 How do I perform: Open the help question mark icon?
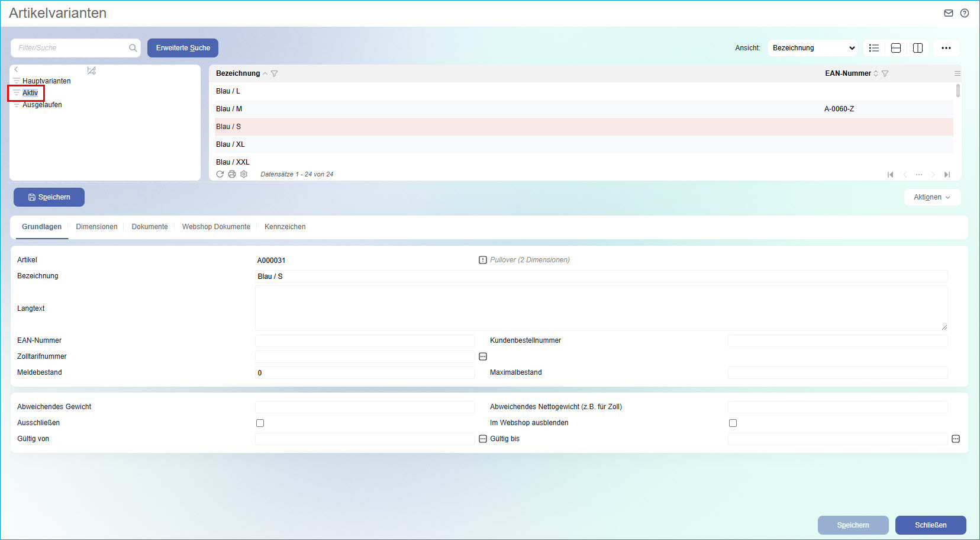point(965,13)
